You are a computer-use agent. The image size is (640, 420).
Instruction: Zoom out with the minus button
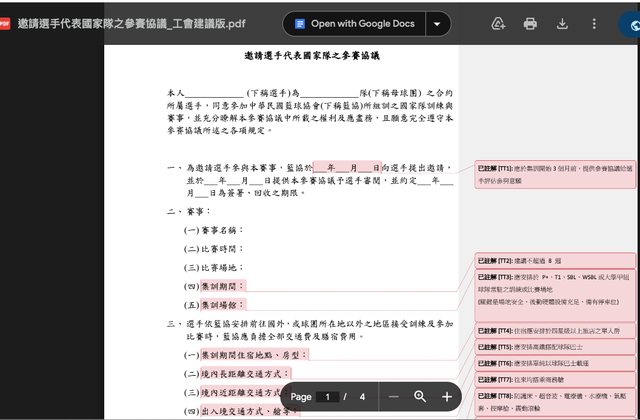(394, 397)
